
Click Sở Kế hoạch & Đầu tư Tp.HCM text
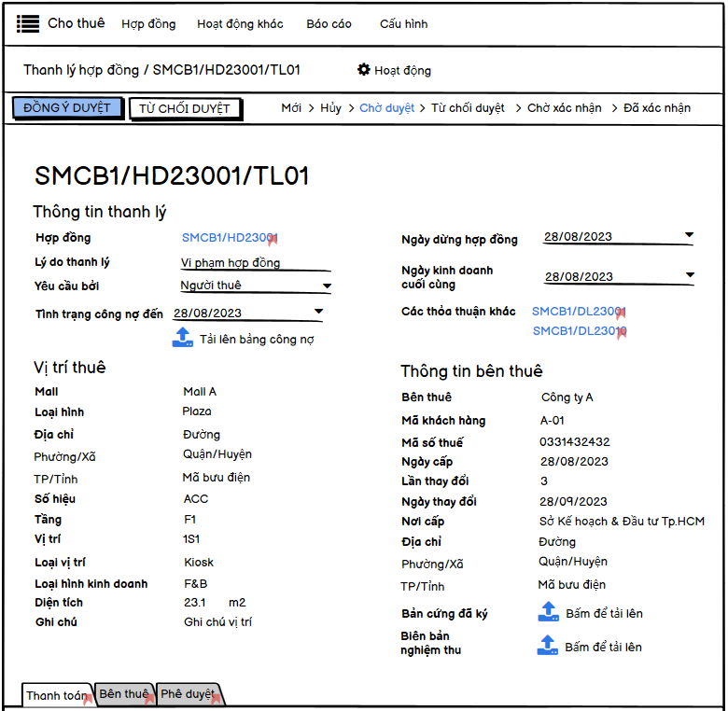pos(622,522)
